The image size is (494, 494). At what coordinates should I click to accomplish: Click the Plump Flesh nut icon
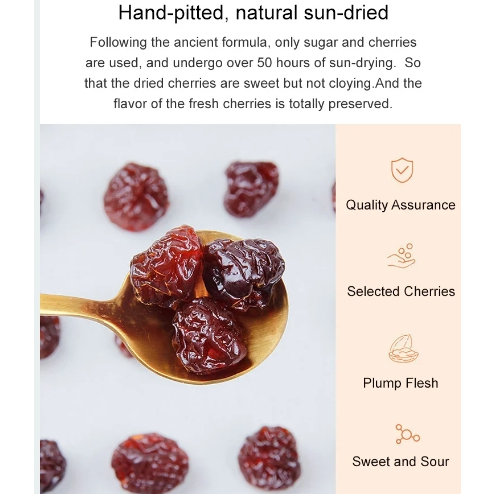(x=403, y=349)
